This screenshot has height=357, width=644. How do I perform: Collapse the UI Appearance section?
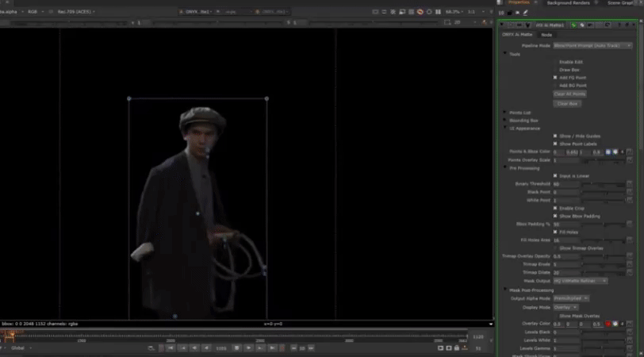(505, 129)
